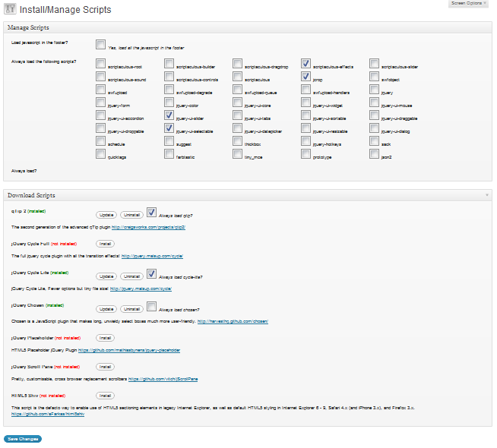Uncheck the jquery-ui-selectable checkbox
Viewport: 497px width, 448px height.
[169, 128]
